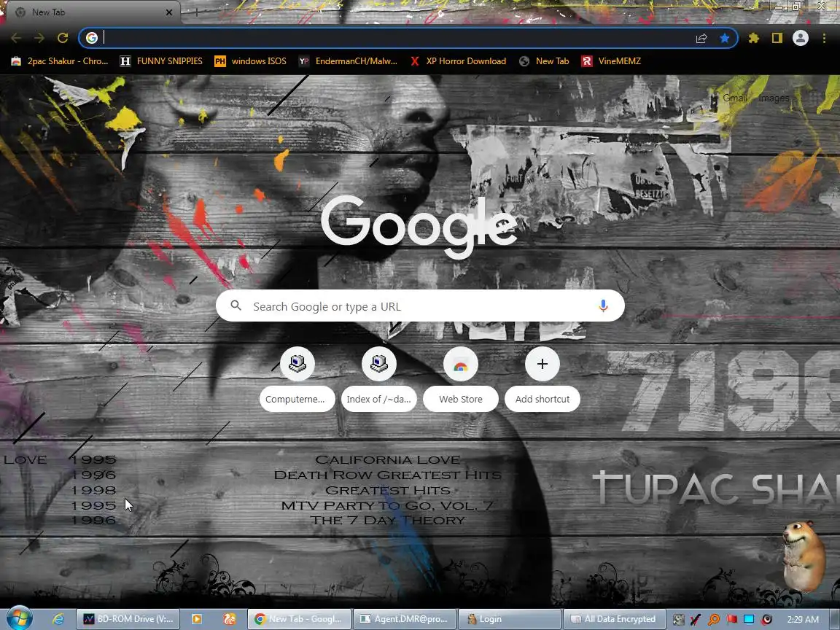Image resolution: width=840 pixels, height=630 pixels.
Task: Open the 2pac Shakur bookmark
Action: [x=60, y=61]
